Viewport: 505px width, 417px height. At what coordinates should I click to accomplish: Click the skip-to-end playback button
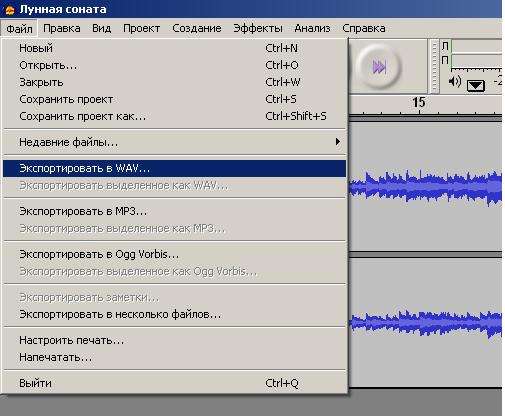(378, 67)
